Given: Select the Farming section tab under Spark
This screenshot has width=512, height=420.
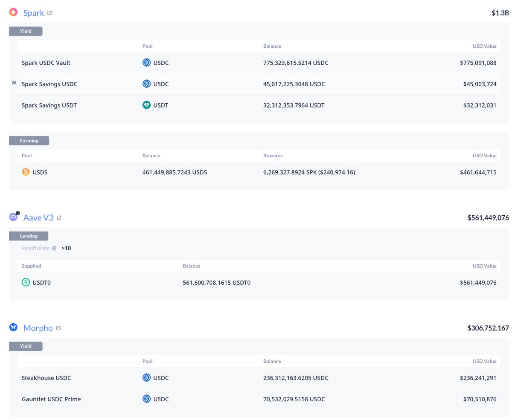Looking at the screenshot, I should [29, 141].
